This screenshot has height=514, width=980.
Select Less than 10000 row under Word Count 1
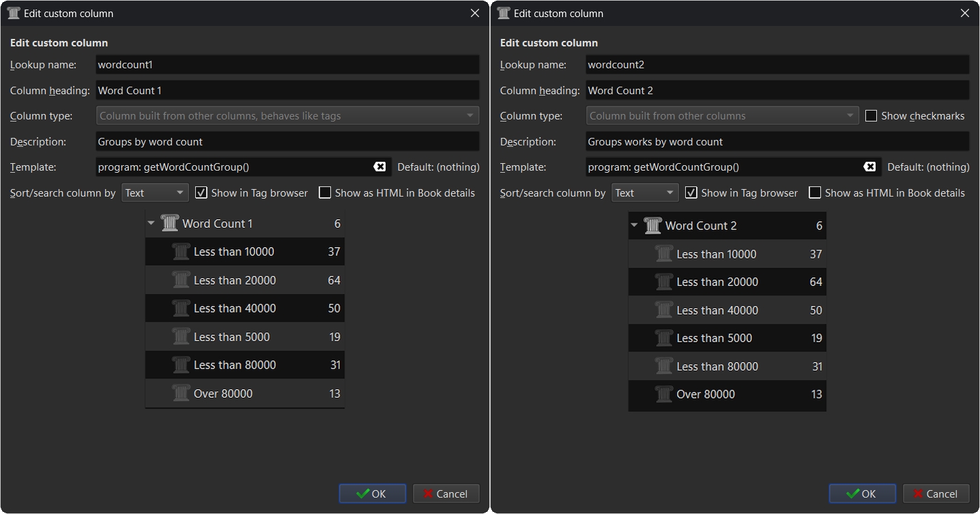click(x=245, y=251)
